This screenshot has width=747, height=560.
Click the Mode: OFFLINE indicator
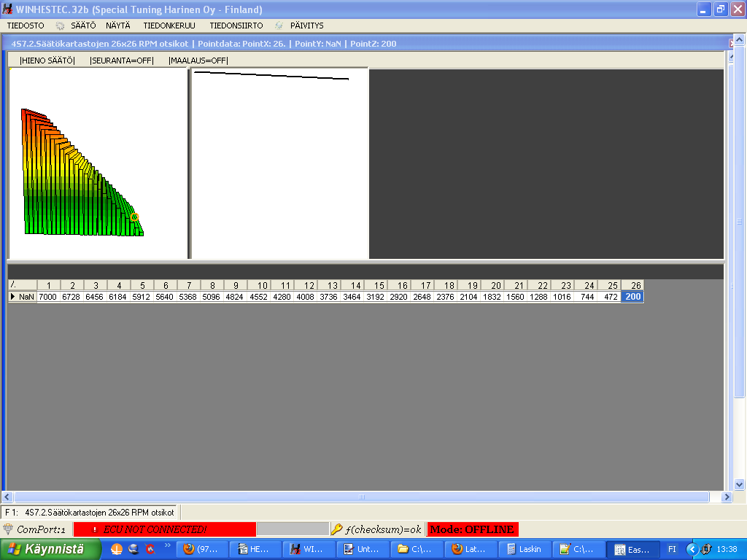pyautogui.click(x=472, y=529)
